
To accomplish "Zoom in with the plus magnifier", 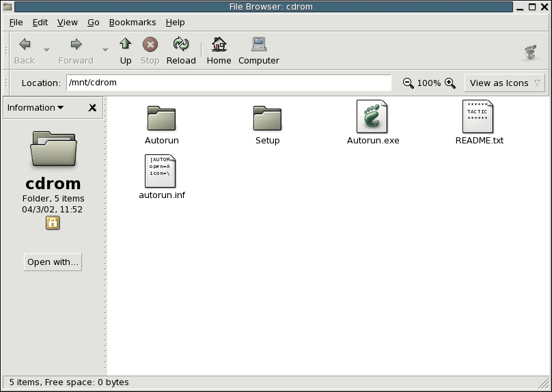I will [x=450, y=83].
